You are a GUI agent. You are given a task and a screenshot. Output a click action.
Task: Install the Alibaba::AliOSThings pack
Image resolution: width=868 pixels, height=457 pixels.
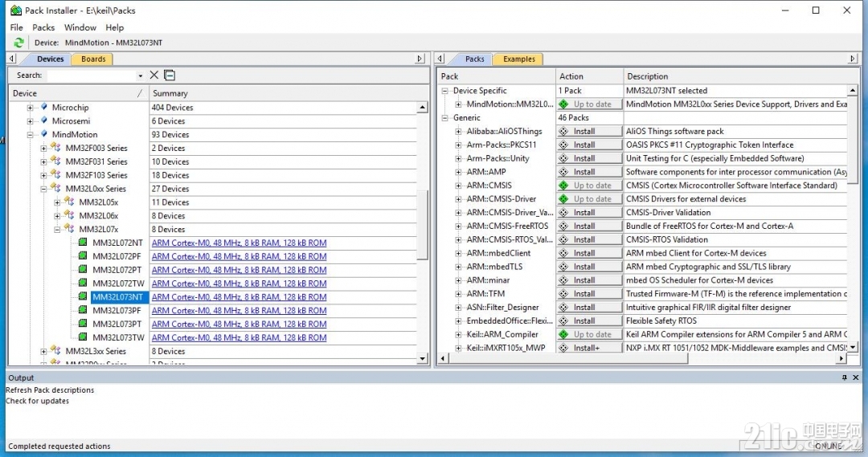589,131
